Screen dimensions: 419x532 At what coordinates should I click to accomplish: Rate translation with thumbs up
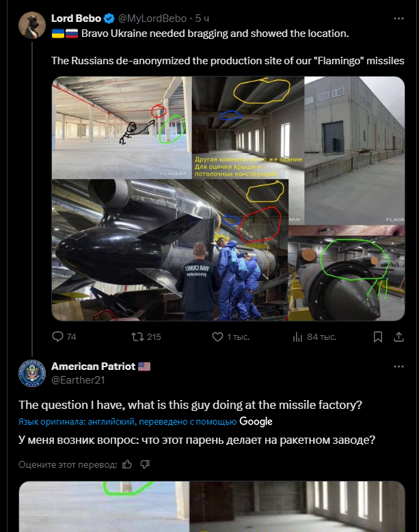[x=126, y=465]
